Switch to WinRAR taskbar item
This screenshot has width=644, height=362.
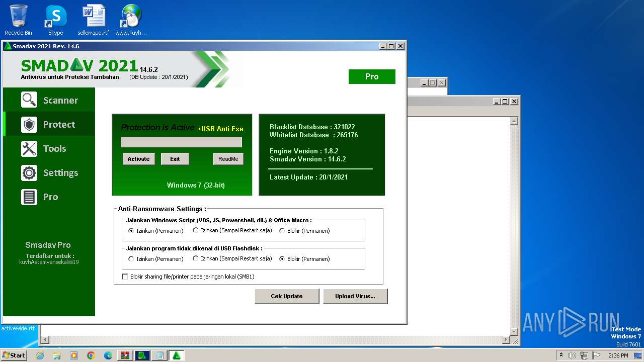tap(125, 355)
